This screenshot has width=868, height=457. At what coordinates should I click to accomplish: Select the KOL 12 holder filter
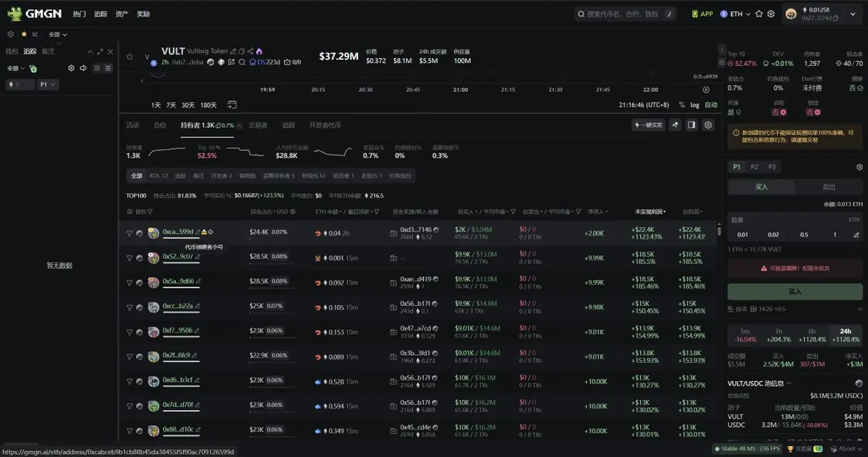click(x=158, y=176)
